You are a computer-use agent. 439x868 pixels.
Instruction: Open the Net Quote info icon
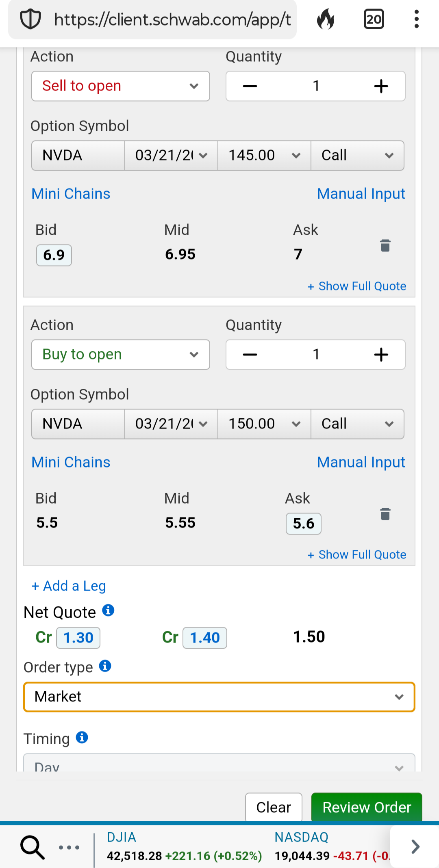[108, 610]
